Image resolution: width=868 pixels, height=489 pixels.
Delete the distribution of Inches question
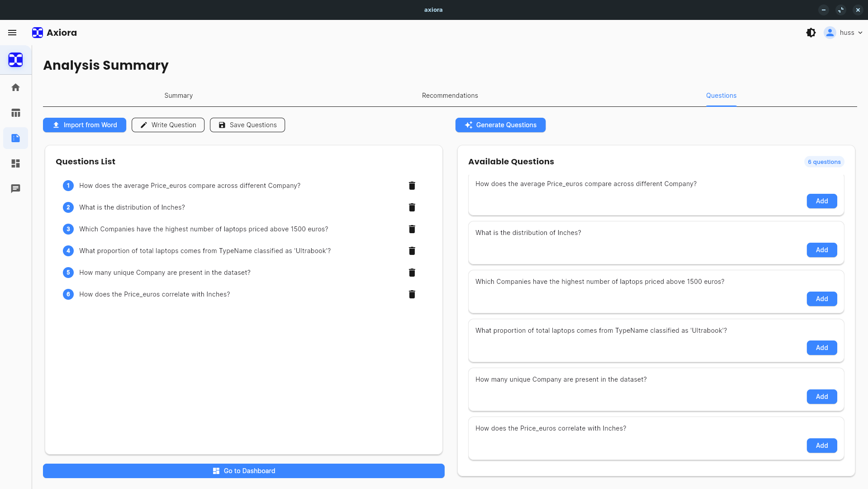click(x=412, y=207)
